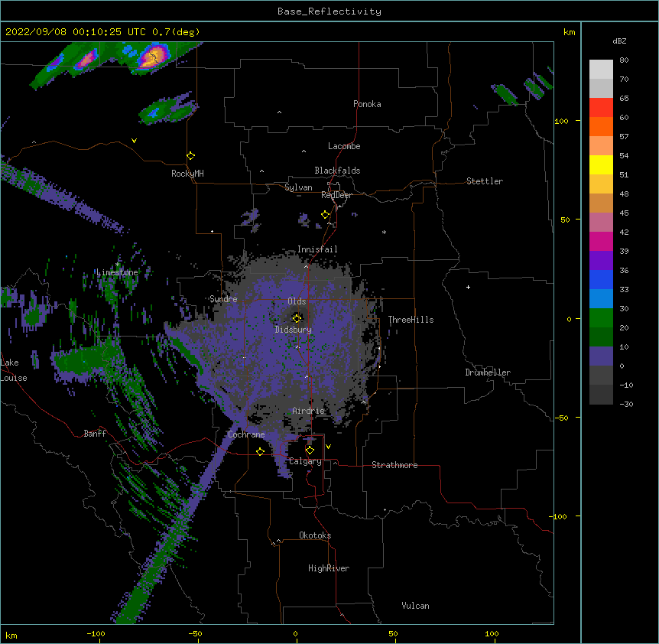The height and width of the screenshot is (644, 659).
Task: Select the 36 dBZ blue color swatch
Action: (601, 279)
